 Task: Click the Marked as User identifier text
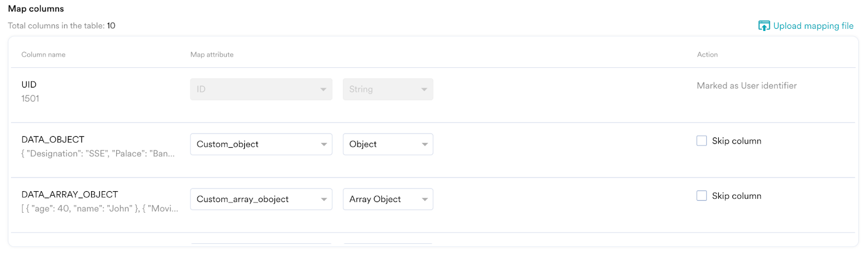746,86
